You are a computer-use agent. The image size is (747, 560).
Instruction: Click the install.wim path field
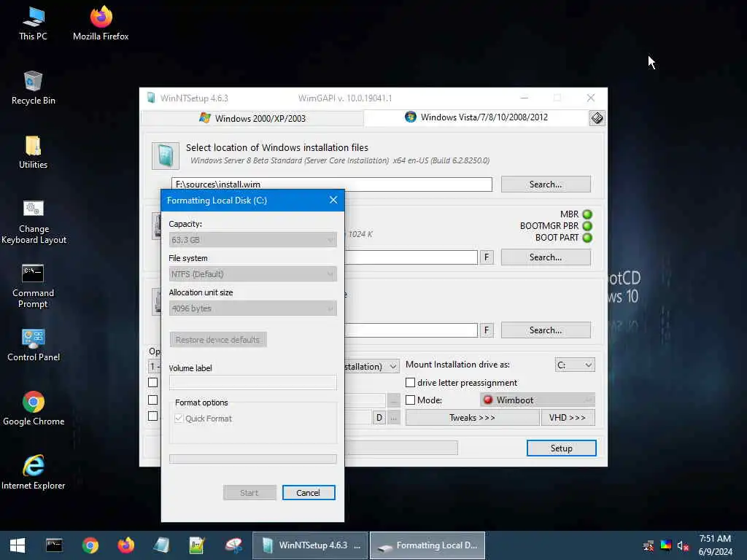click(332, 184)
